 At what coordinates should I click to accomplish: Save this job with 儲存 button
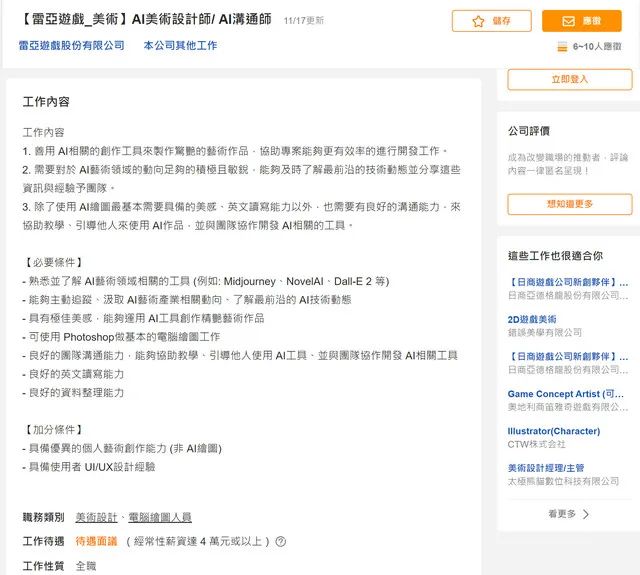[491, 21]
